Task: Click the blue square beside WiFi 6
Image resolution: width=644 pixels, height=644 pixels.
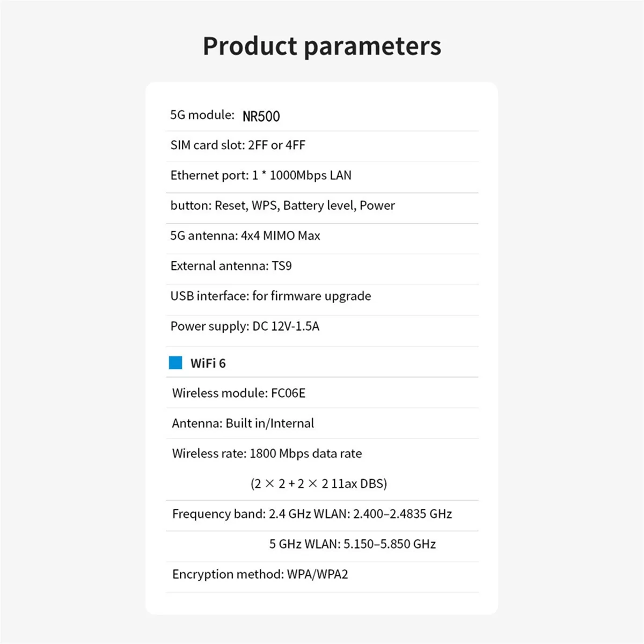Action: coord(175,363)
